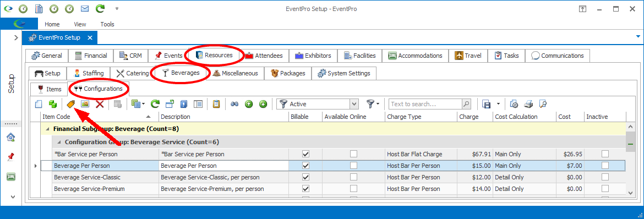Click the document list icon in title bar
Screen dimensions: 644x219
(39, 8)
